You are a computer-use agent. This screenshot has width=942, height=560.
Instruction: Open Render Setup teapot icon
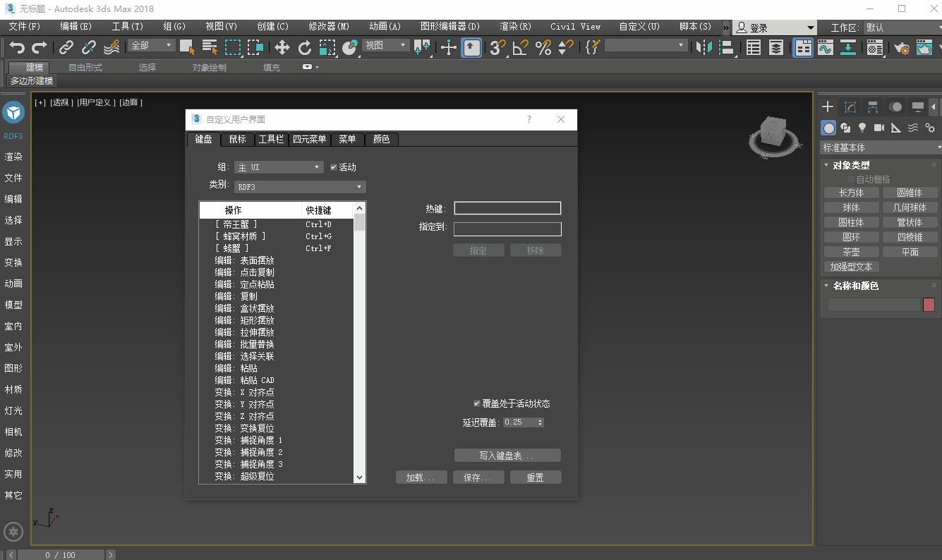pyautogui.click(x=901, y=47)
